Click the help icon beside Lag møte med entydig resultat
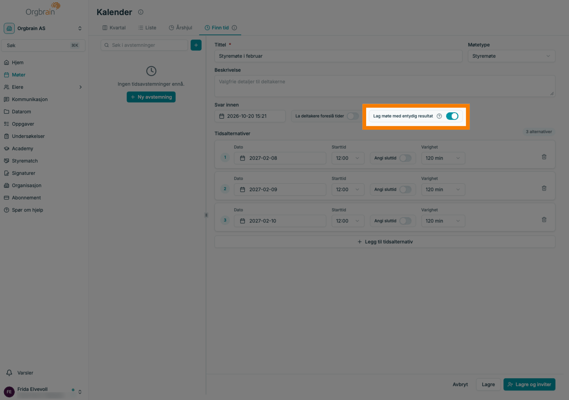This screenshot has width=569, height=400. click(x=439, y=116)
